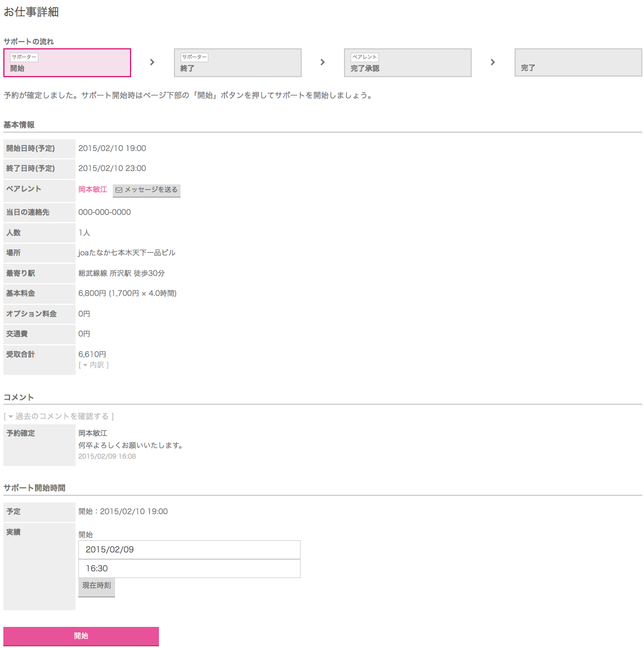Viewport: 644px width, 648px height.
Task: Click the お仕事詳細 page heading
Action: pos(31,12)
